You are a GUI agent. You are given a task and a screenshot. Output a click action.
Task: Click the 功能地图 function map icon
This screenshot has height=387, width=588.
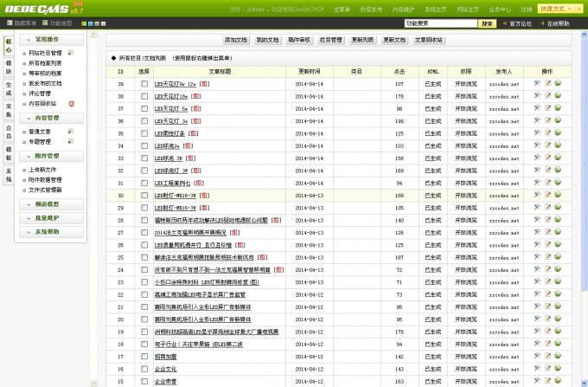click(x=45, y=23)
